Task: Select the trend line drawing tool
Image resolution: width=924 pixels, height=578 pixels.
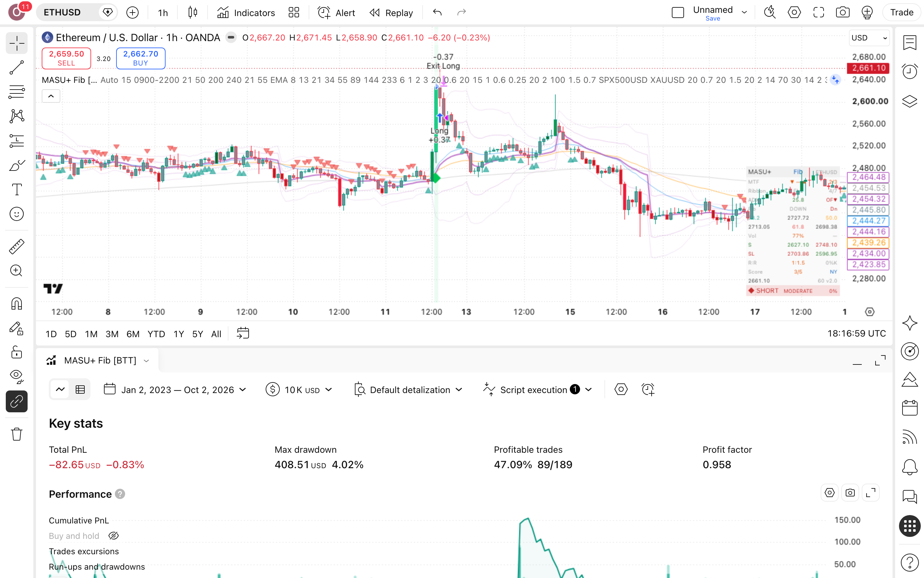Action: [17, 68]
